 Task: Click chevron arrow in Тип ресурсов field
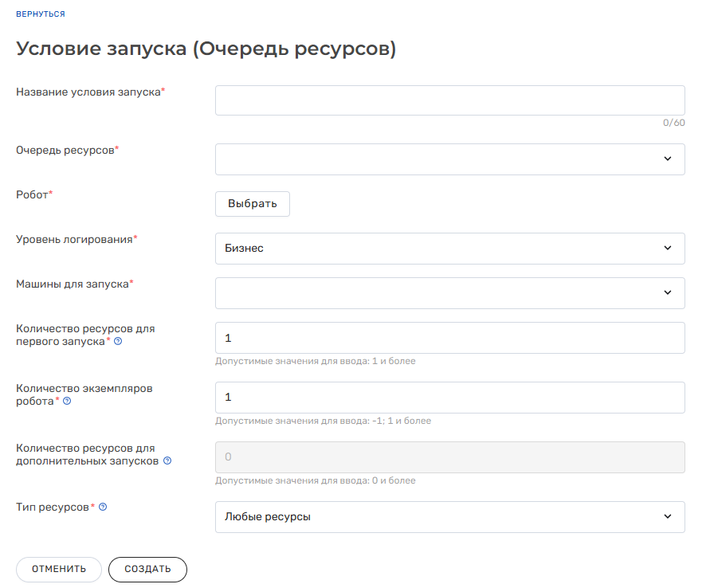tap(668, 516)
